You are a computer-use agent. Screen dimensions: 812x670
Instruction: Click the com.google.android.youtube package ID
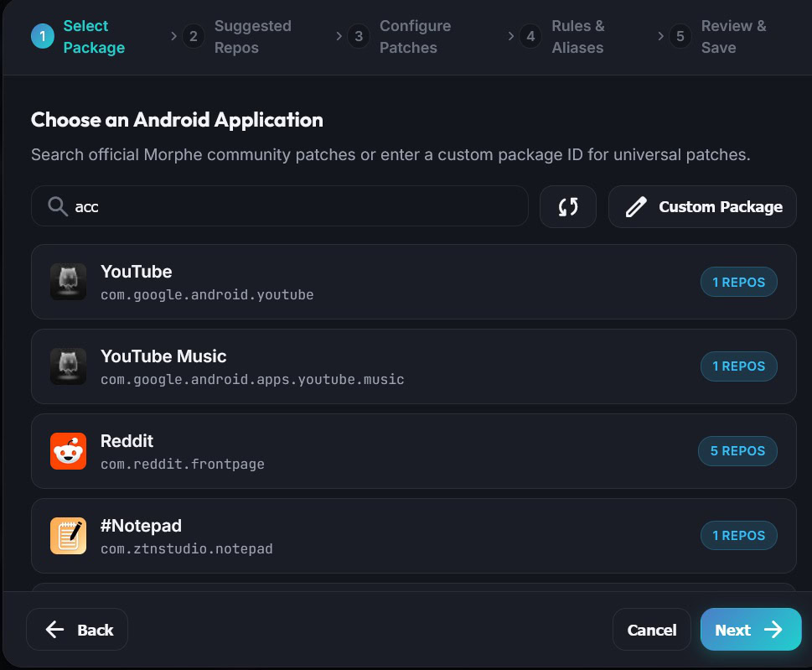point(207,295)
